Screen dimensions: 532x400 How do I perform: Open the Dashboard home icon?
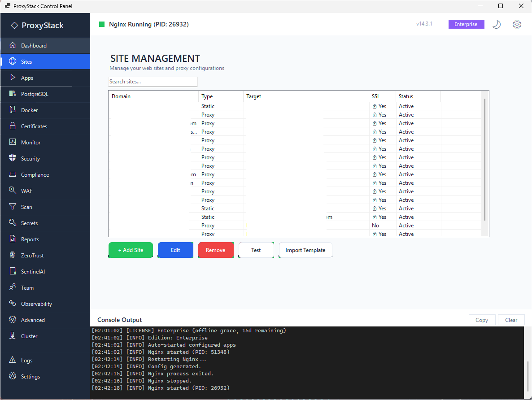13,45
